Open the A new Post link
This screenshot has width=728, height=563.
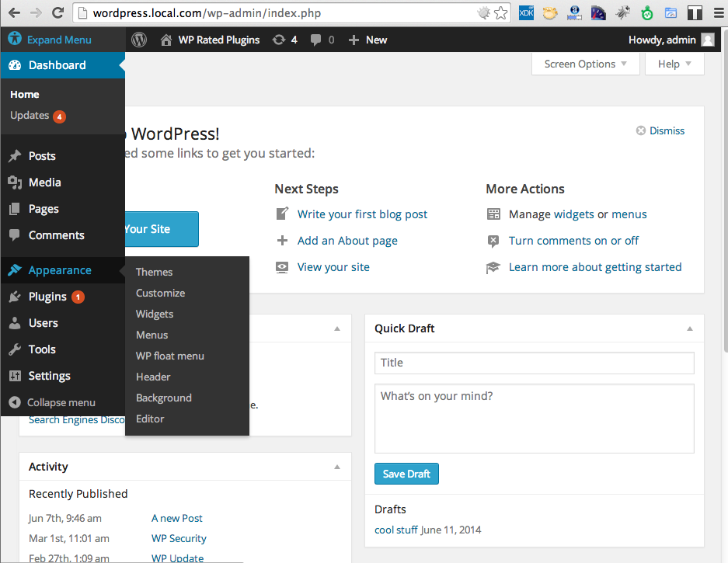(x=177, y=518)
